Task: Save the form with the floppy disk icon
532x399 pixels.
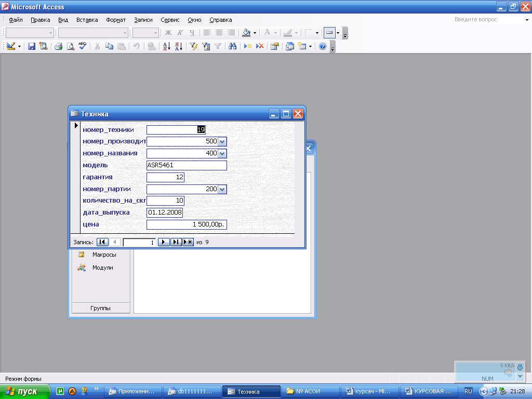Action: [x=32, y=46]
